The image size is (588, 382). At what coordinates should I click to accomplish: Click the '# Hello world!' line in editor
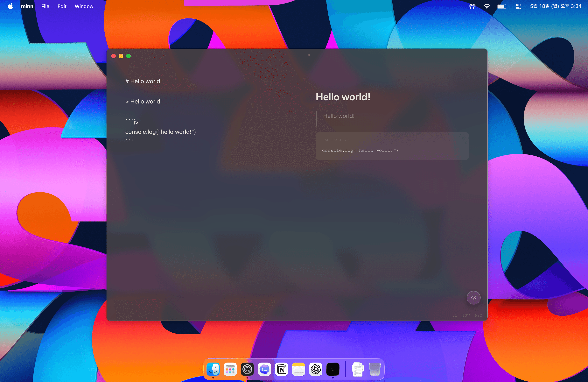coord(143,81)
